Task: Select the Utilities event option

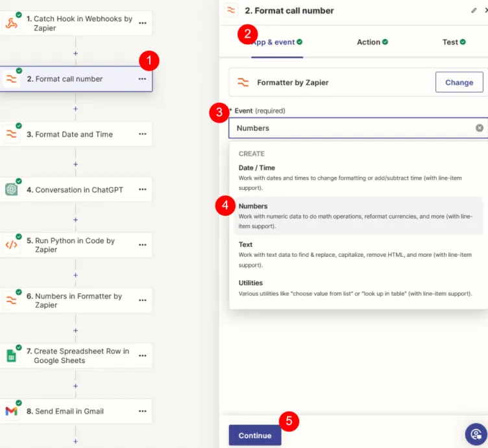Action: [x=358, y=288]
